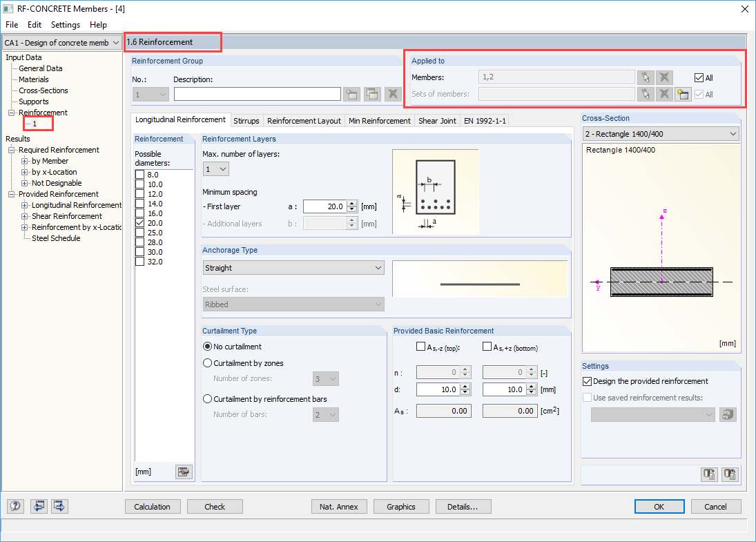Clear the Members list with the delete icon

point(664,77)
